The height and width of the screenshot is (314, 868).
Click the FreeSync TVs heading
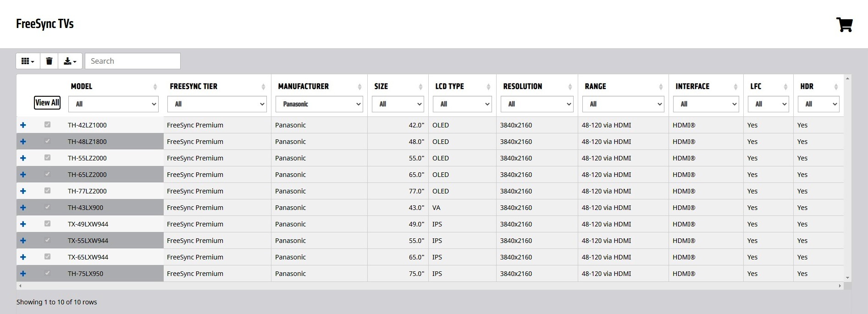tap(45, 24)
